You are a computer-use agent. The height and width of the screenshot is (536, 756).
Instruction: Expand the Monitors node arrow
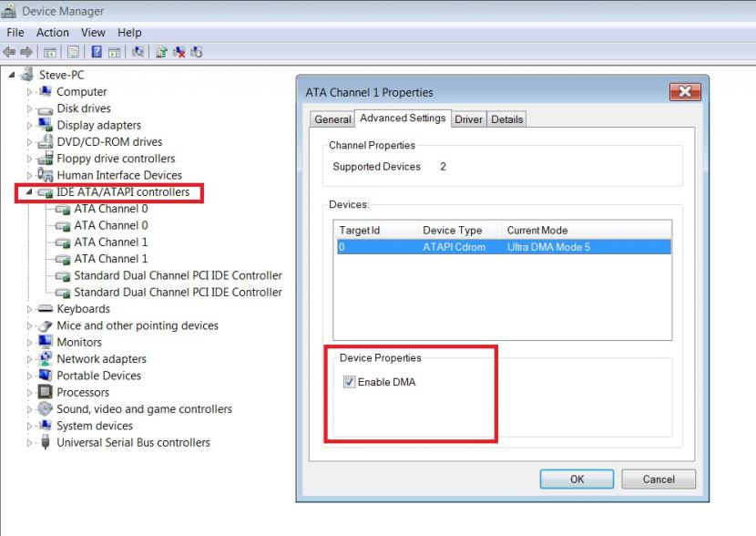point(29,342)
